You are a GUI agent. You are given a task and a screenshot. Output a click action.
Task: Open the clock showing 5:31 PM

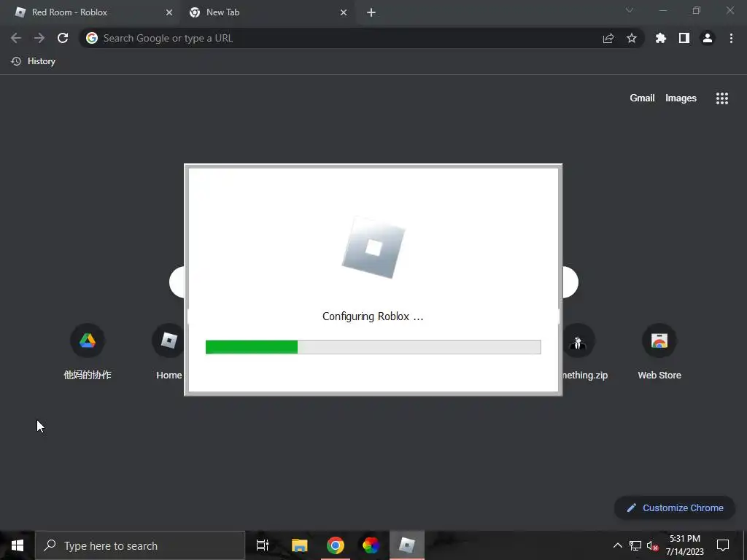(684, 545)
